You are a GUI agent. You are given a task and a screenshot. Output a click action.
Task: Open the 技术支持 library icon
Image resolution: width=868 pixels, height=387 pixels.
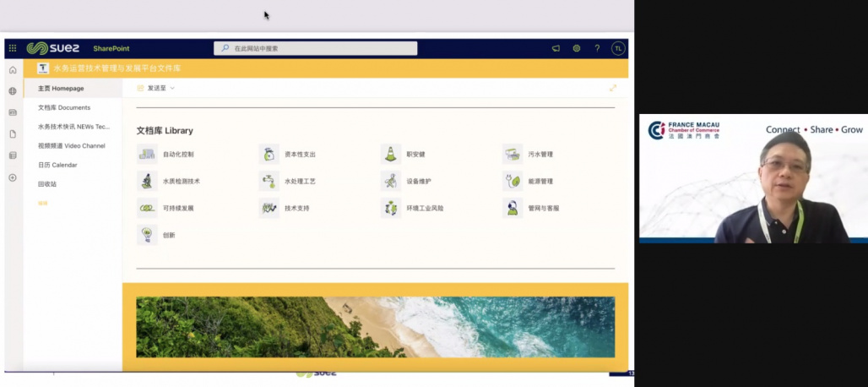(x=269, y=208)
